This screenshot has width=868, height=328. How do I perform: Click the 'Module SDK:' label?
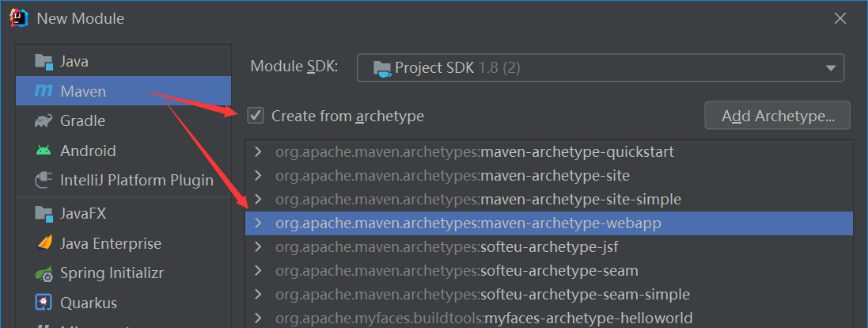click(x=294, y=67)
